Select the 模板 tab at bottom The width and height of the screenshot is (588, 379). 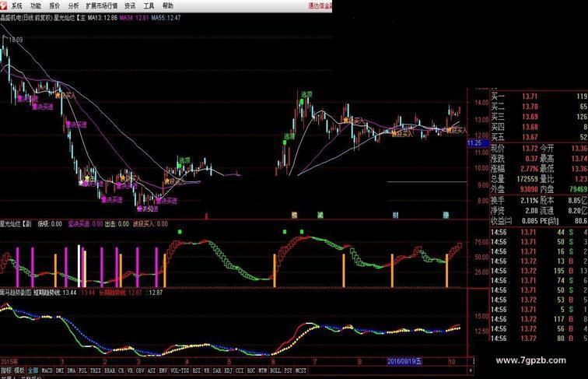(x=19, y=370)
